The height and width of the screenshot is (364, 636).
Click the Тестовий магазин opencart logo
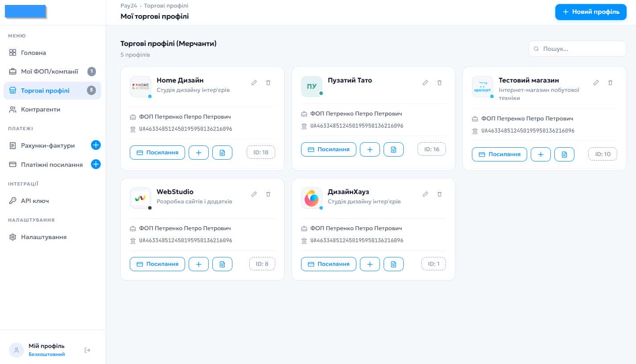(x=483, y=87)
